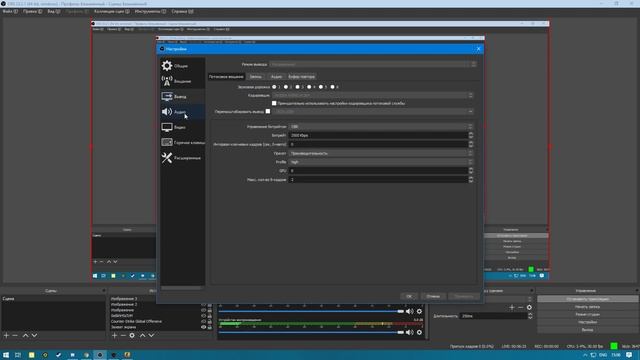Viewport: 640px width, 360px height.
Task: Open the Аудио section in settings sidebar
Action: pyautogui.click(x=182, y=112)
